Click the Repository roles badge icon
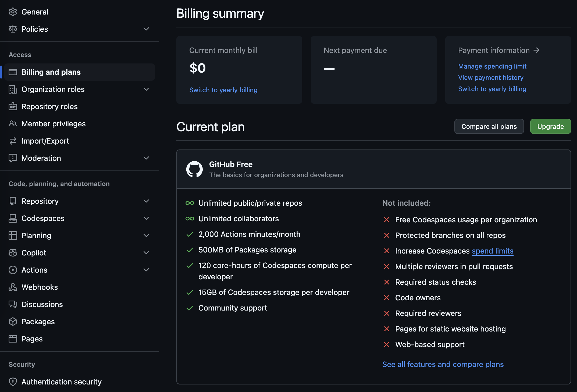The width and height of the screenshot is (577, 392). [13, 106]
